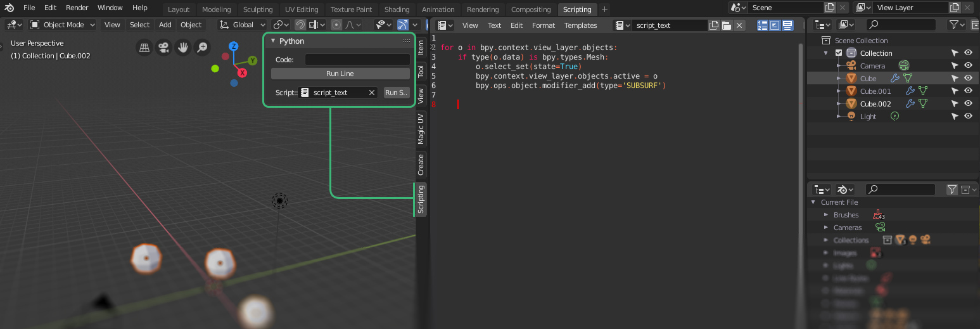This screenshot has height=329, width=980.
Task: Switch to the Shading workspace tab
Action: pyautogui.click(x=397, y=10)
